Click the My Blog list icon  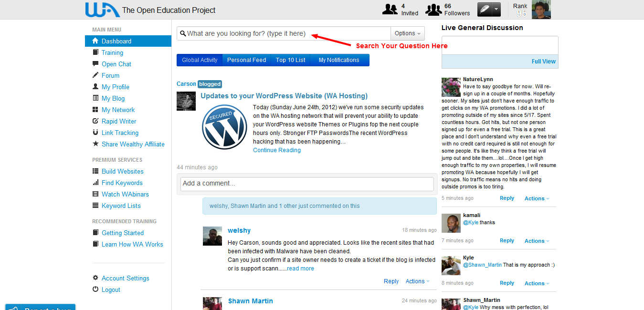click(x=95, y=98)
